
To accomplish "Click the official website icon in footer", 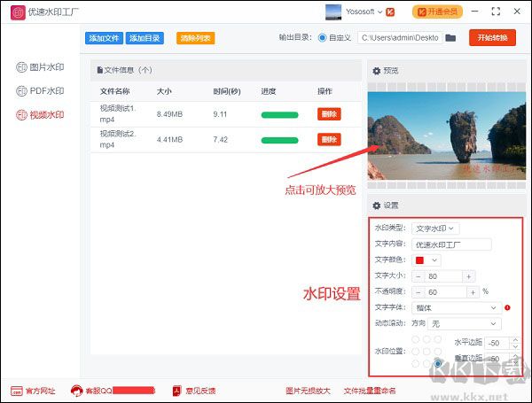I will (17, 390).
